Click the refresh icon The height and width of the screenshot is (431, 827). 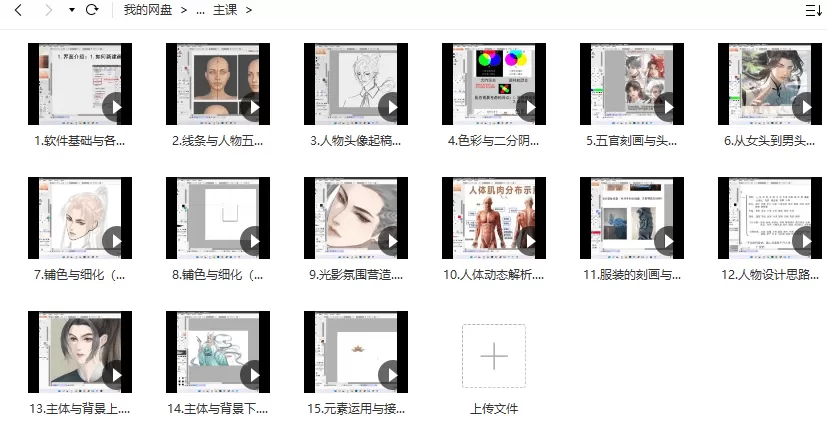click(x=92, y=10)
